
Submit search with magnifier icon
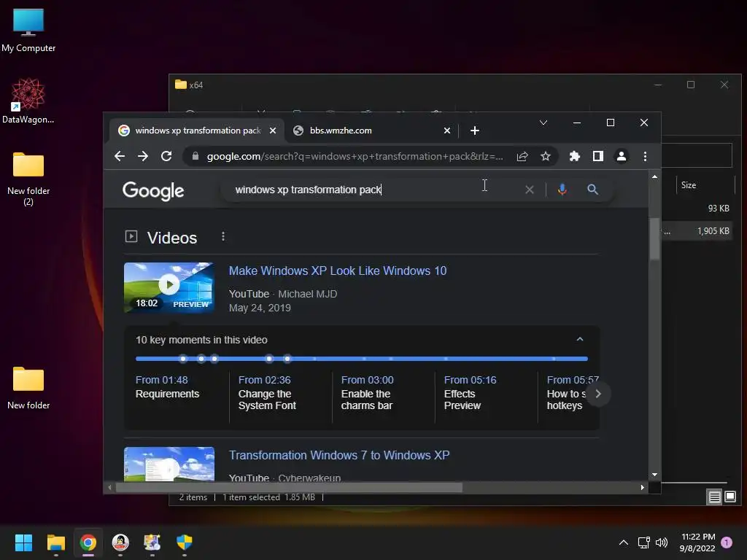point(592,190)
